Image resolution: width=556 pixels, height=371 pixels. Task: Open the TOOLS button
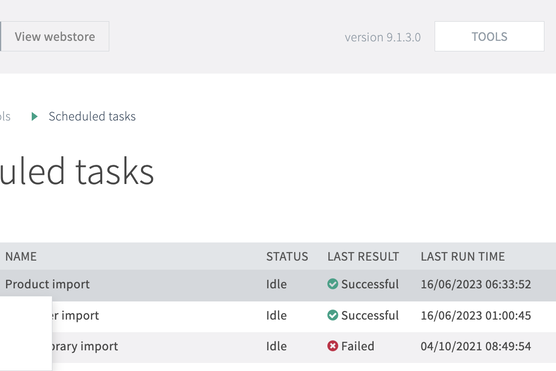coord(489,37)
